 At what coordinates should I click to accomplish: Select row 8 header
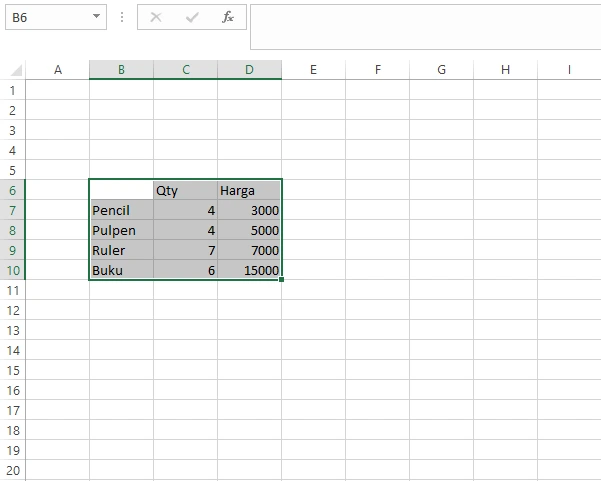coord(13,230)
